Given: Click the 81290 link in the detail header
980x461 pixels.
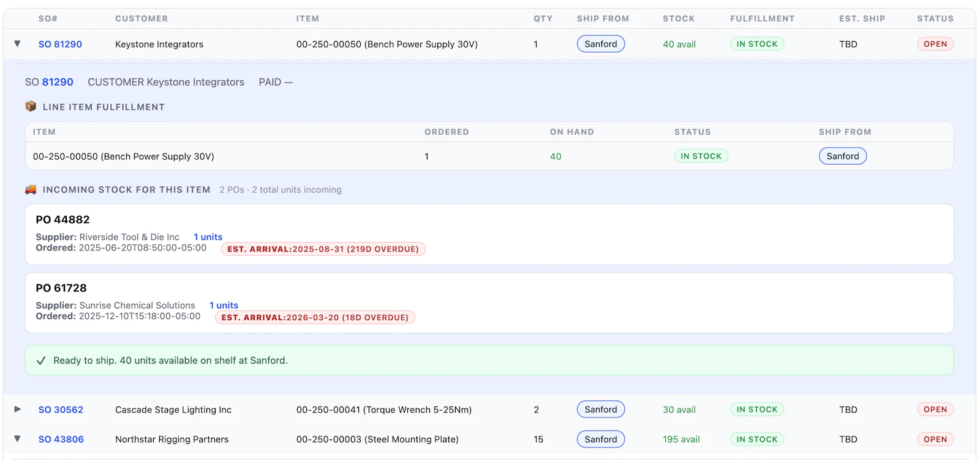Looking at the screenshot, I should (58, 82).
